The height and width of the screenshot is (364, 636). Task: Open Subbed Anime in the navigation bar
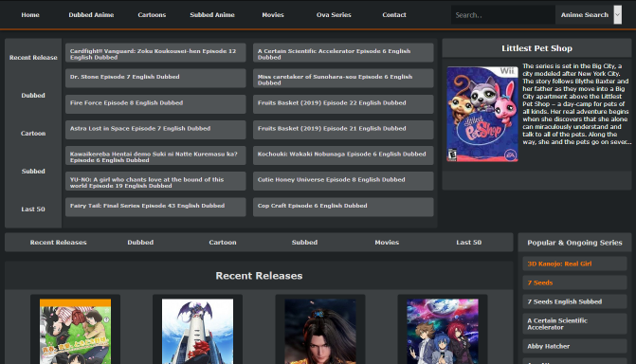212,15
